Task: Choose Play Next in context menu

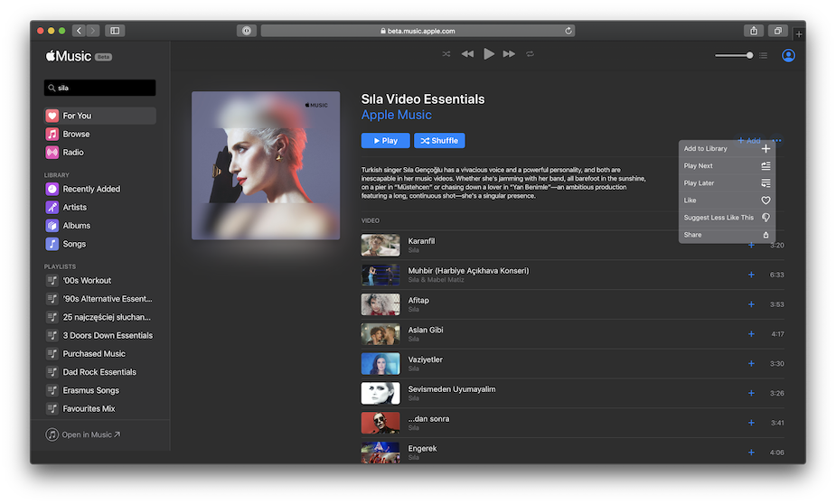Action: (727, 165)
